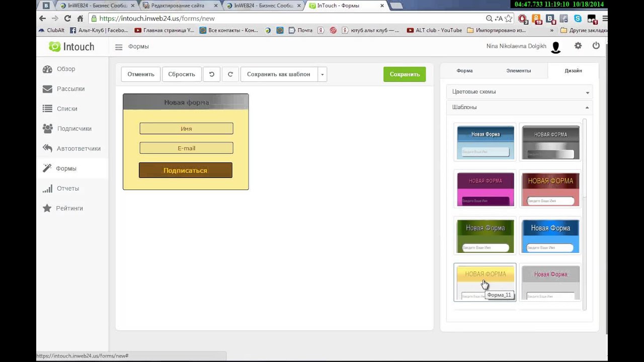This screenshot has width=644, height=362.
Task: Click the Имя input field
Action: coord(186,129)
